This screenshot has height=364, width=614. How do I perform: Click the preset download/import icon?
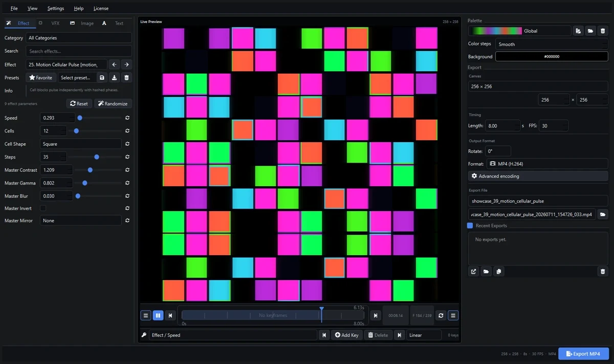tap(115, 78)
